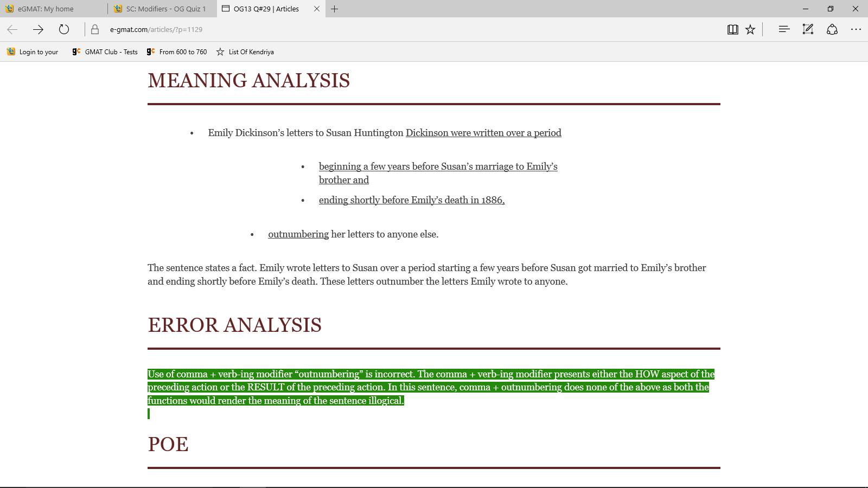Screen dimensions: 868x488
Task: Click the address bar URL
Action: 156,29
